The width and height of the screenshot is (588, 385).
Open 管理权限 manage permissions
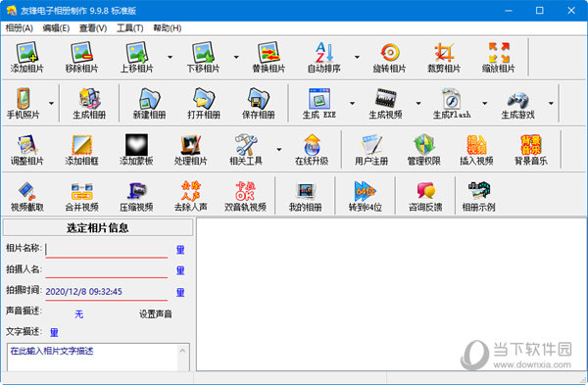click(424, 150)
